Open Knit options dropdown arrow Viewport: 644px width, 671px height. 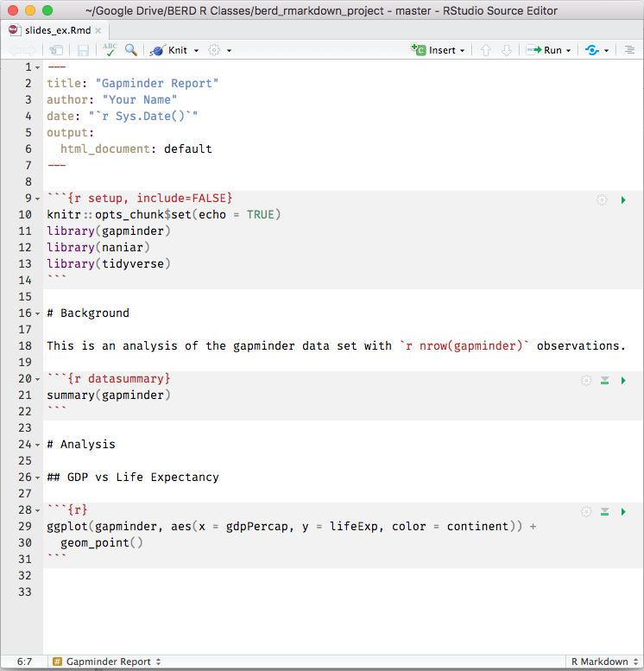[x=197, y=50]
